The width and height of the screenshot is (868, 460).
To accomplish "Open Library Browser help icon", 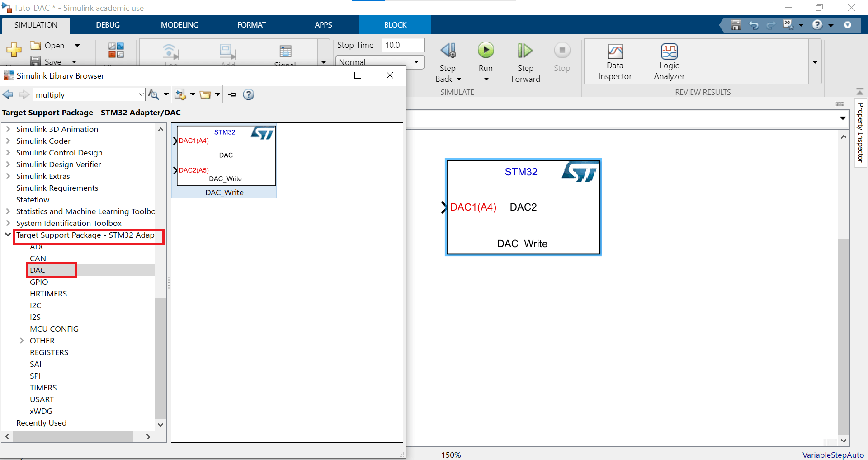I will 249,94.
